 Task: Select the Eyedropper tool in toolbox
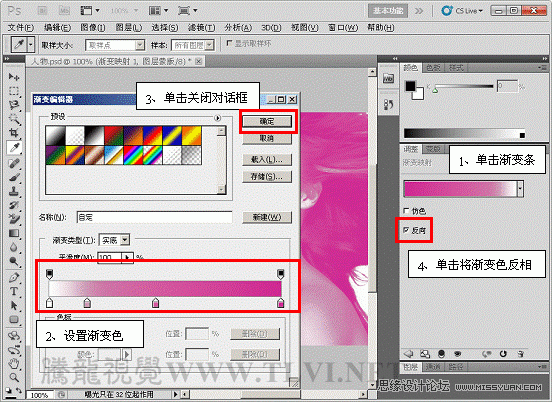coord(14,147)
